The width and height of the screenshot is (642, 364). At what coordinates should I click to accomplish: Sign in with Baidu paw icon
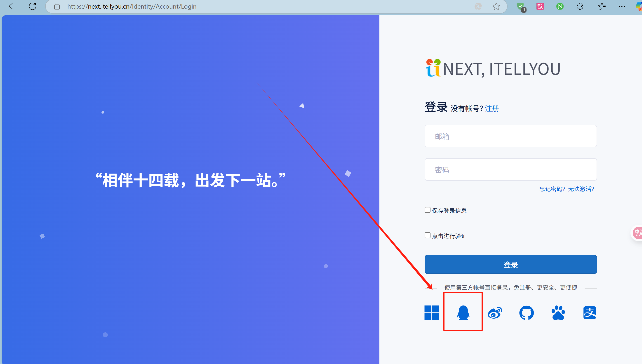[558, 312]
